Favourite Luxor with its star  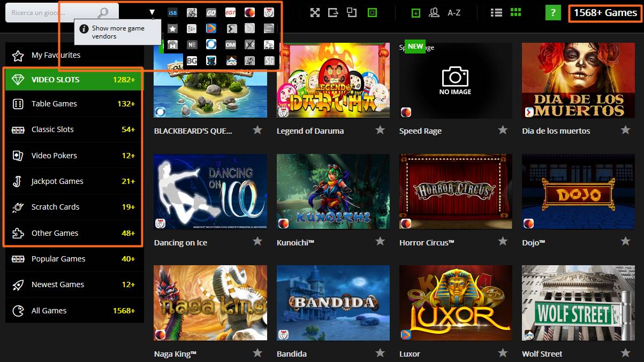(x=503, y=353)
